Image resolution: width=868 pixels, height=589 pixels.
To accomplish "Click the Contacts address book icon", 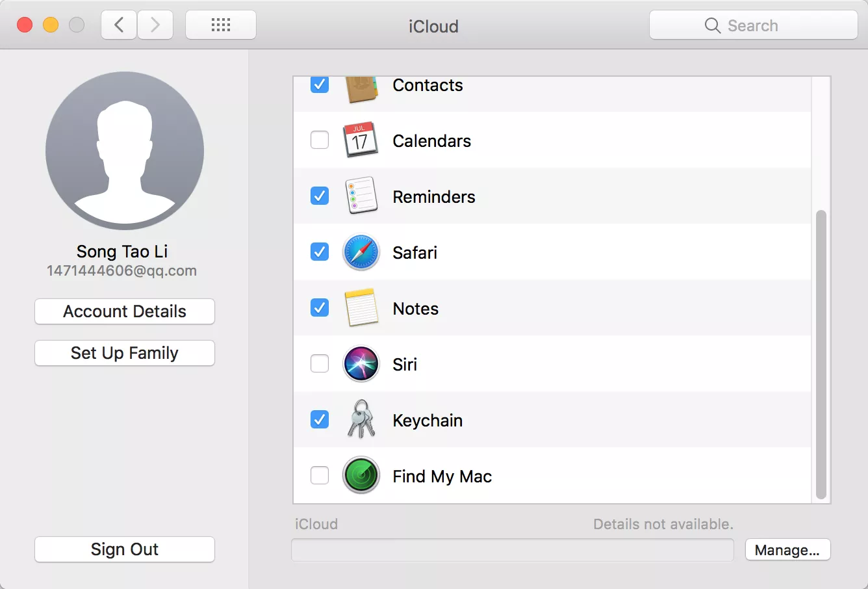I will click(361, 89).
